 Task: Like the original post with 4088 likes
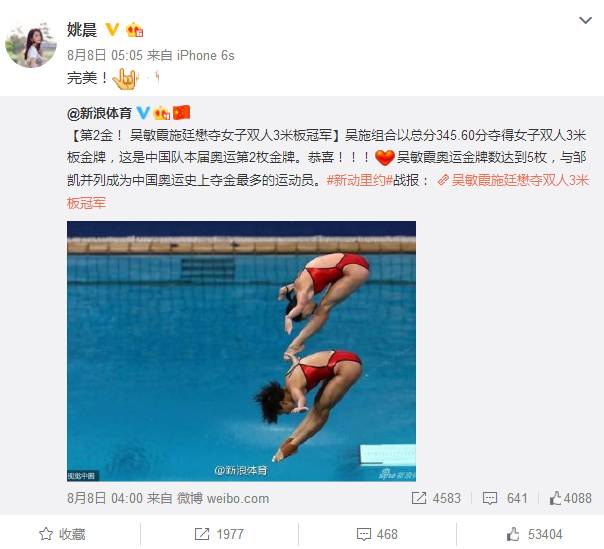pos(570,498)
